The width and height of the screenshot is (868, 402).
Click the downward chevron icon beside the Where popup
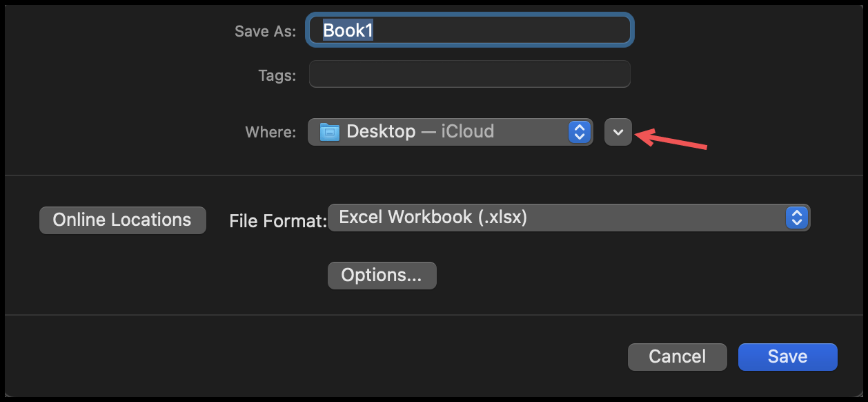(x=618, y=131)
